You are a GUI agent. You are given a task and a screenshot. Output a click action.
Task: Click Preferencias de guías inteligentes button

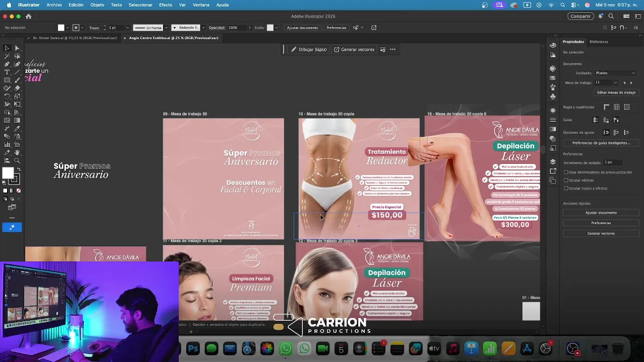click(601, 143)
